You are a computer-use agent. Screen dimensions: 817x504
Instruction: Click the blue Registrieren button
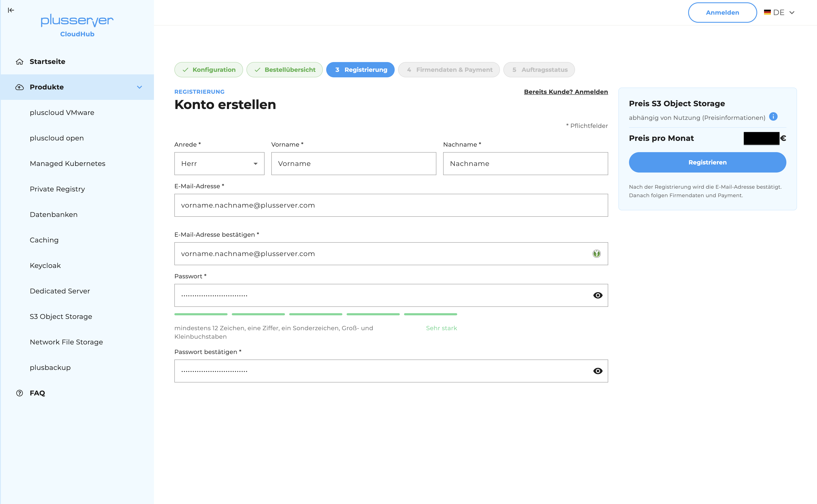click(707, 162)
